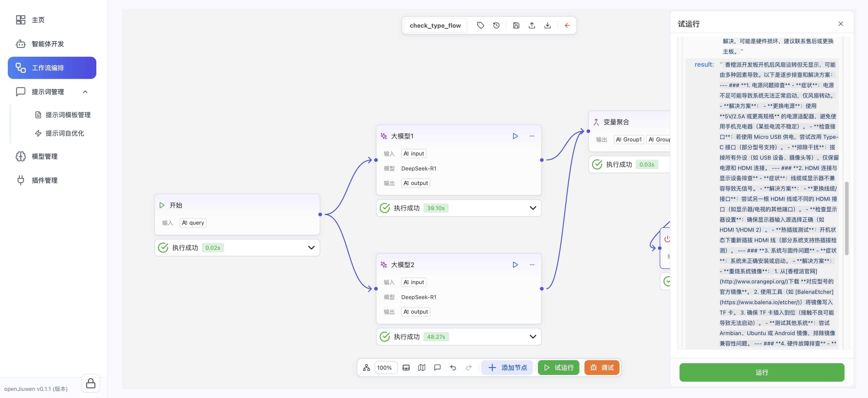The image size is (868, 398).
Task: Toggle the lock icon at sidebar bottom
Action: tap(91, 383)
